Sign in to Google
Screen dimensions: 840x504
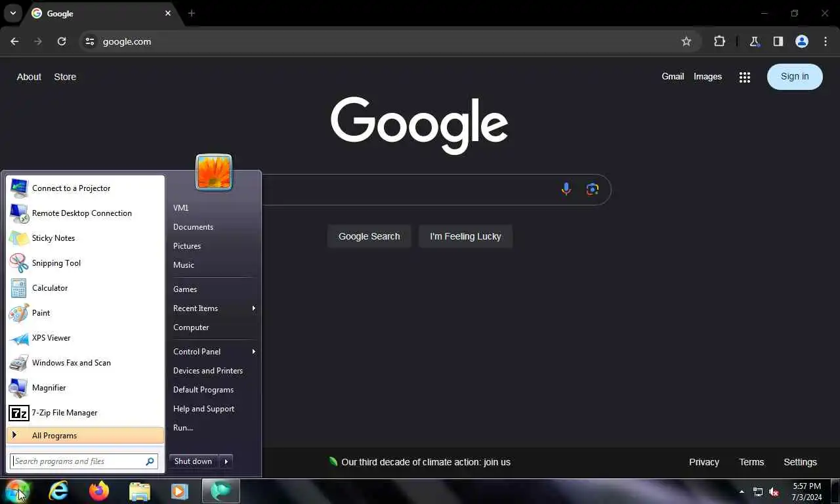(x=795, y=77)
